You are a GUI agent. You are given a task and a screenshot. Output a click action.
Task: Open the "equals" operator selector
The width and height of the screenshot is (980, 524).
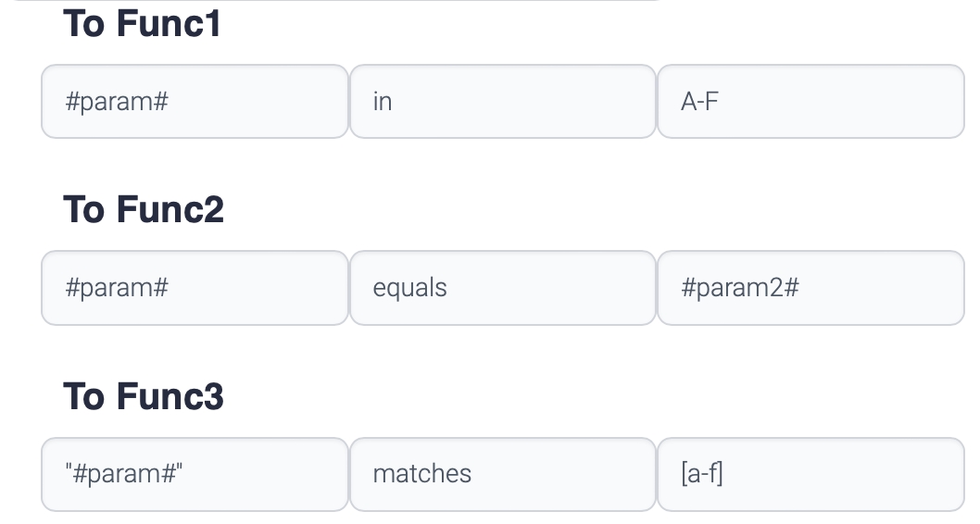coord(502,288)
